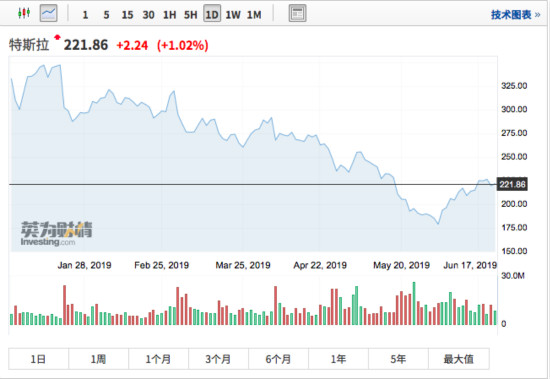Click the 221.86 current price axis label

[512, 184]
